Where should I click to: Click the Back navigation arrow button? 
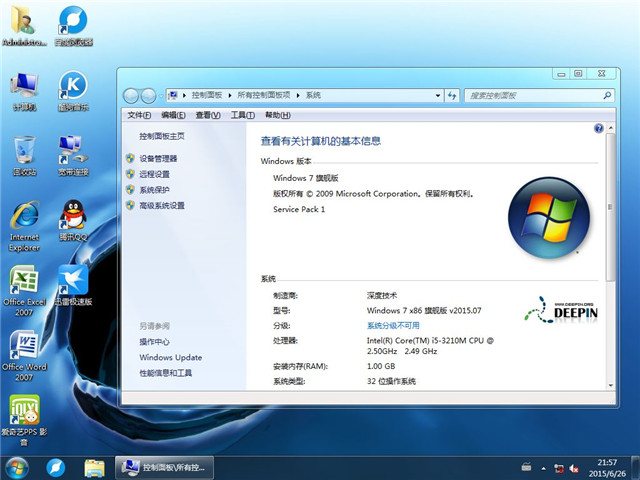tap(131, 96)
